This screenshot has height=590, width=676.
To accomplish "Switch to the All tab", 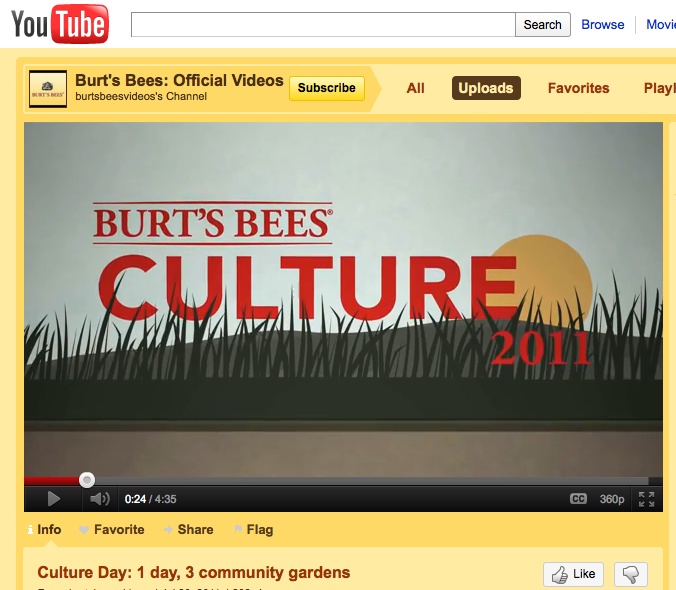I will [x=416, y=88].
